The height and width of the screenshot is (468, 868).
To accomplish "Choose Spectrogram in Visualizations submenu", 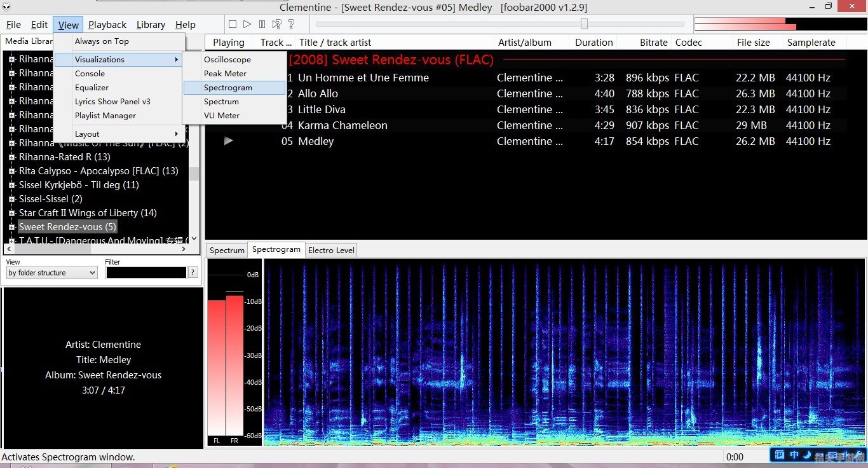I will (x=234, y=87).
